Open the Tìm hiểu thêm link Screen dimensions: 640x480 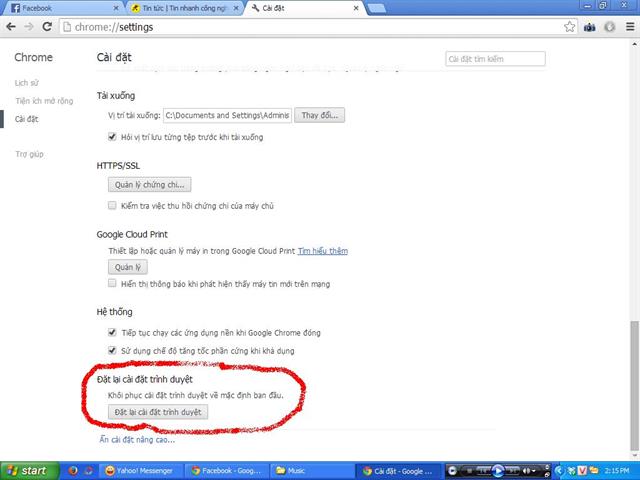click(323, 251)
